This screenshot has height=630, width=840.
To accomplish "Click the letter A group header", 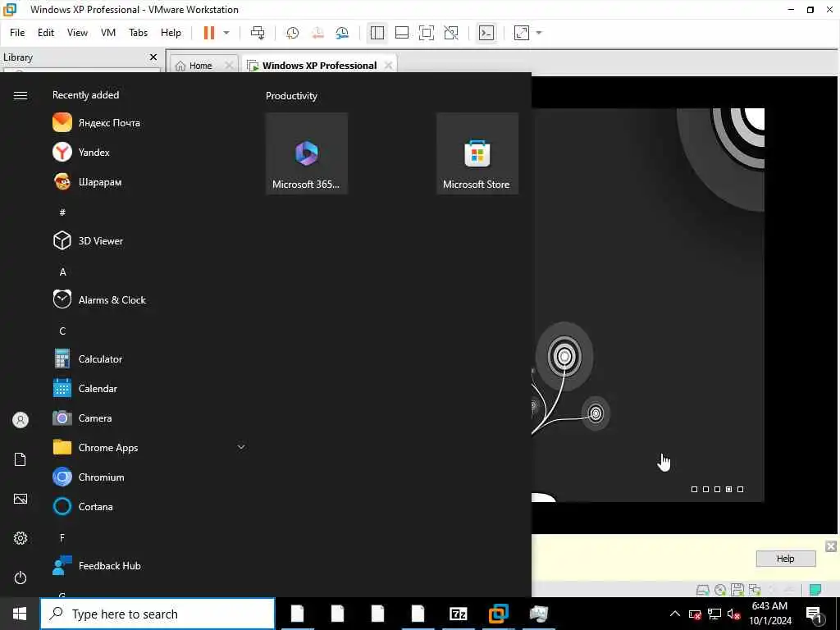I will 62,272.
